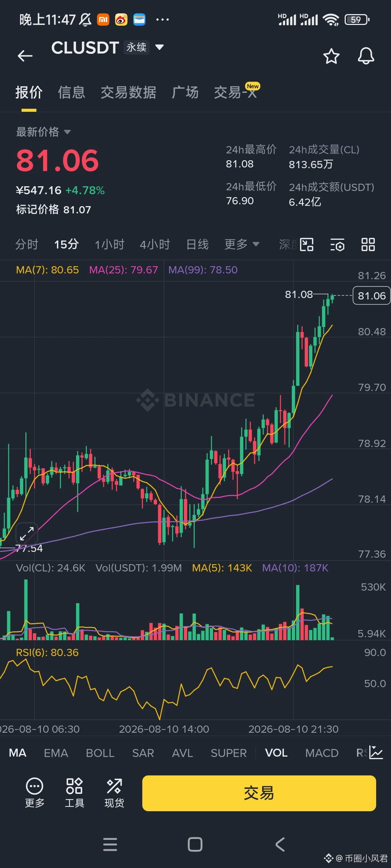Toggle the MA indicator
The image size is (391, 868).
point(17,753)
